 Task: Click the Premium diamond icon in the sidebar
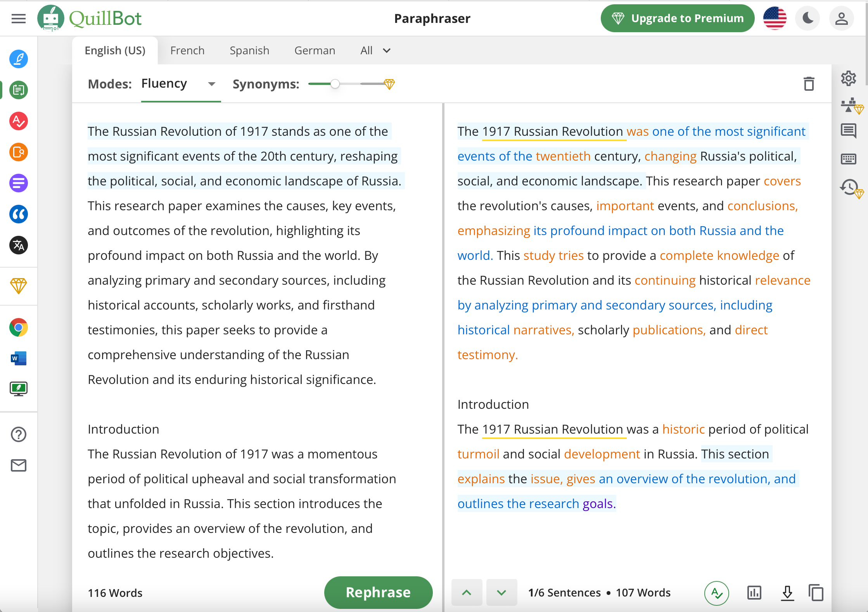[19, 286]
